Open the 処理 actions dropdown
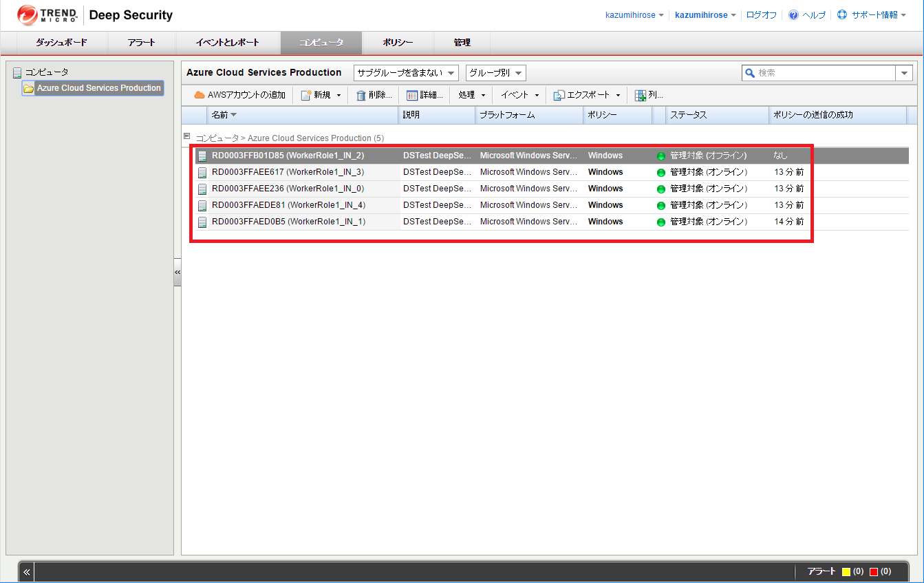This screenshot has width=924, height=583. click(472, 95)
